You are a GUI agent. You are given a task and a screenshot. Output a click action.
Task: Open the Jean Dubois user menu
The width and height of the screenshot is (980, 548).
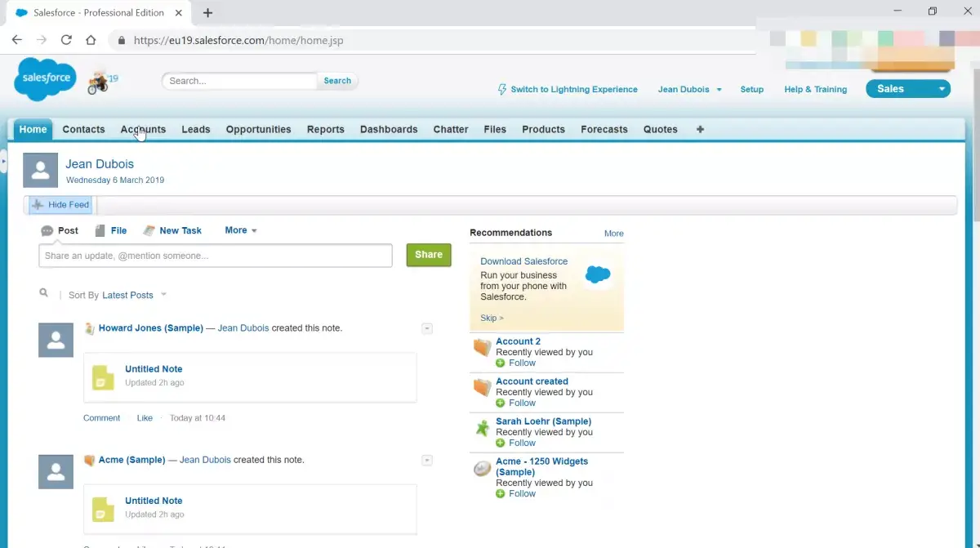(690, 90)
